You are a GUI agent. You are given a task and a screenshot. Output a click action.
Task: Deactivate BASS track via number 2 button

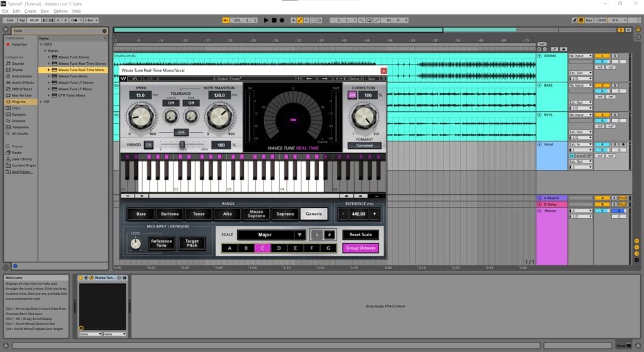coord(602,85)
